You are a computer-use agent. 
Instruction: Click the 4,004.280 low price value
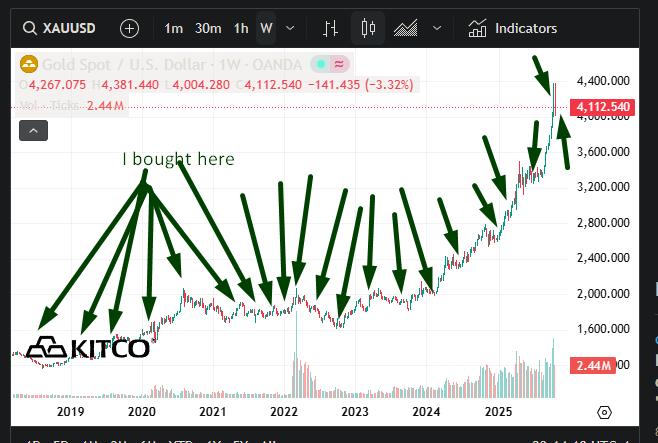[201, 85]
